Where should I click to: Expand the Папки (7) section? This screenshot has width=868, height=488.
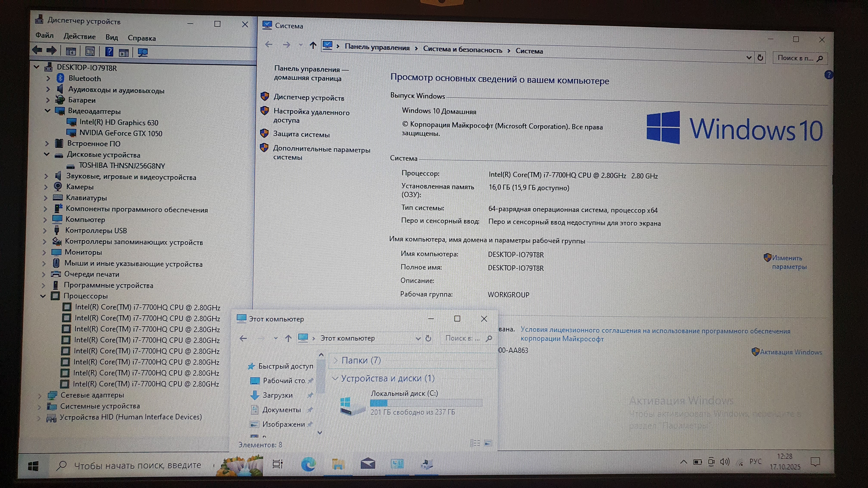pyautogui.click(x=335, y=360)
